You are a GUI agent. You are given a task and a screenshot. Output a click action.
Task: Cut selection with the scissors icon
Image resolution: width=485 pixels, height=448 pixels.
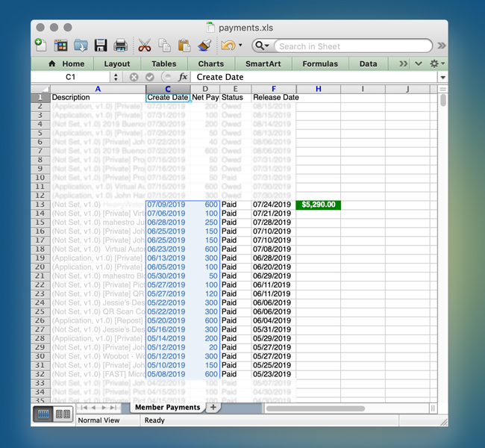point(145,46)
